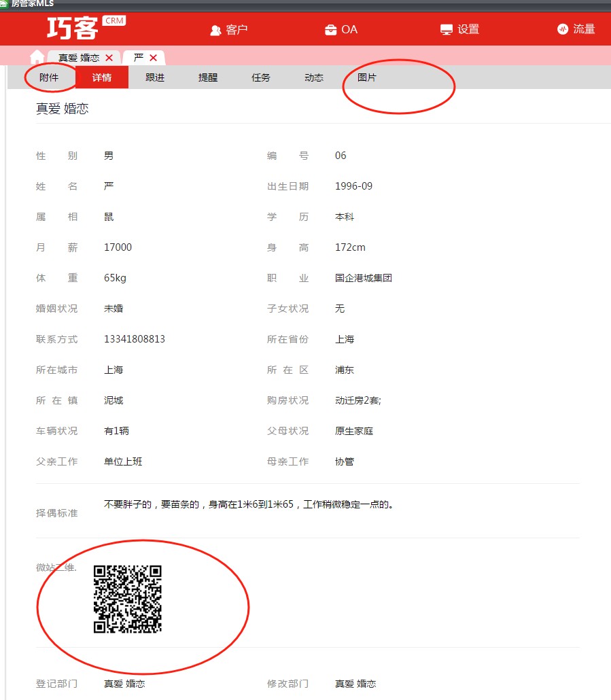611x700 pixels.
Task: Click the 微站二维码 QR code image
Action: tap(128, 599)
